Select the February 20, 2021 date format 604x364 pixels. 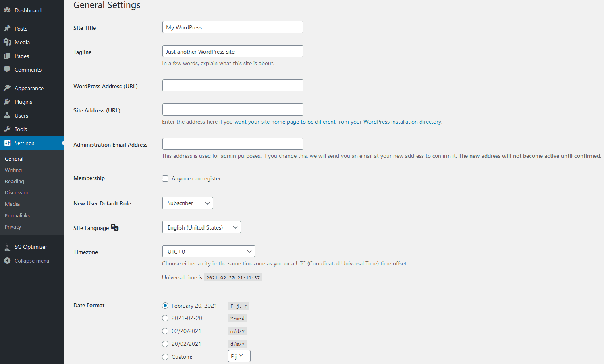pyautogui.click(x=165, y=306)
